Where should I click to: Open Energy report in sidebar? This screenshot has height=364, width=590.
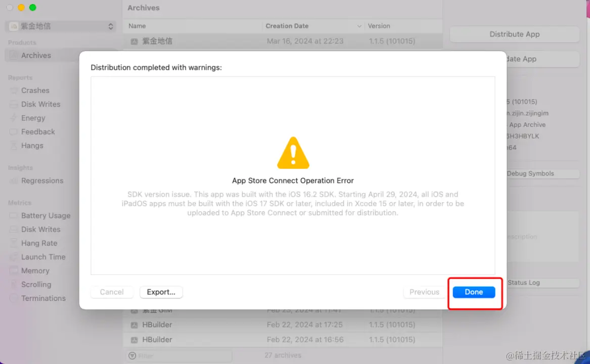click(x=33, y=118)
